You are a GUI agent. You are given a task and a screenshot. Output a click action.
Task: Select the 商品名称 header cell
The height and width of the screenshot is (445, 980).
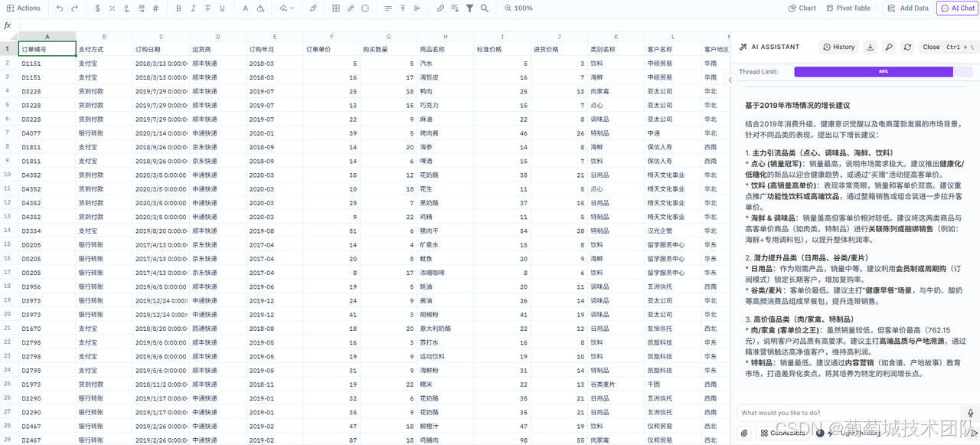coord(446,49)
